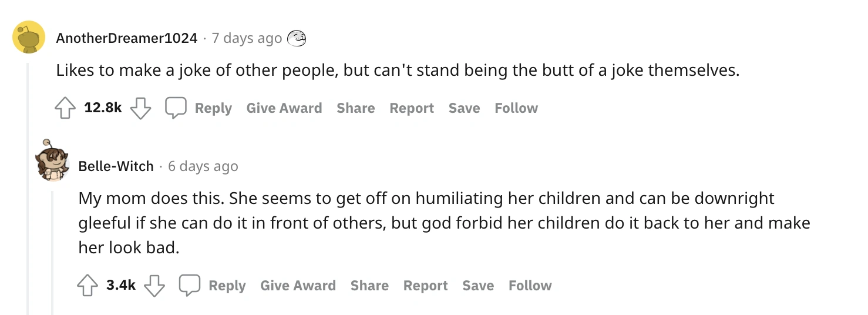Open Belle-Witch's avatar
The height and width of the screenshot is (315, 868).
point(52,160)
